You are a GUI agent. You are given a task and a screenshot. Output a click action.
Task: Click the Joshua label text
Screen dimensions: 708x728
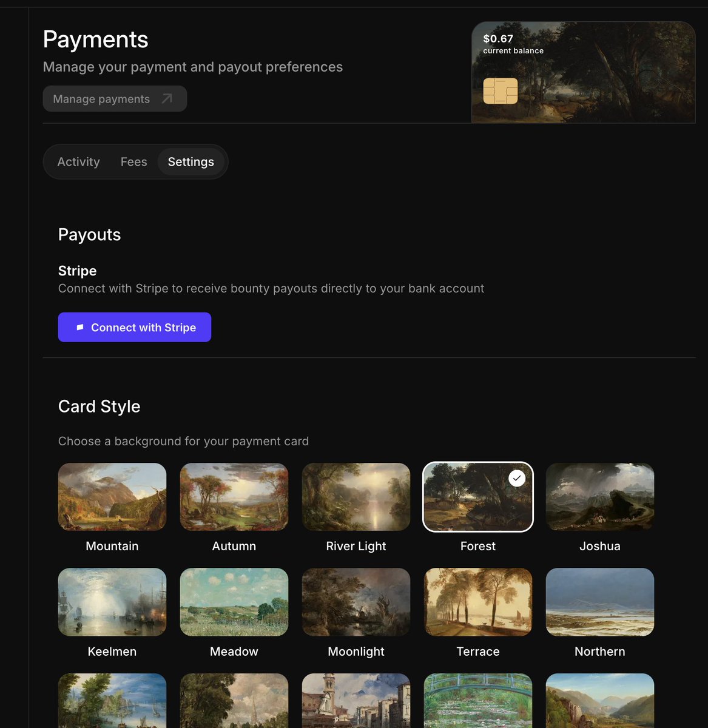point(600,546)
